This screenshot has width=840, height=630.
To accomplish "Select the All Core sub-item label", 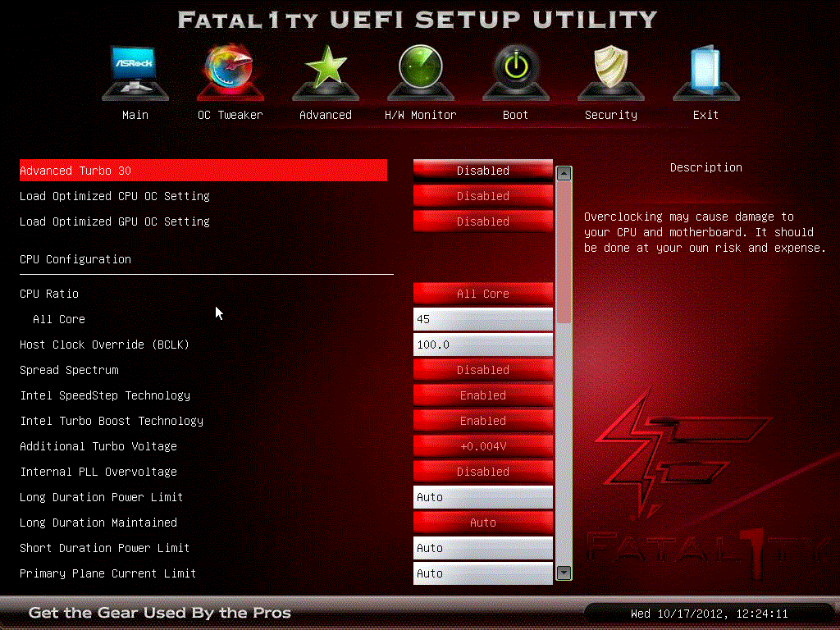I will point(59,319).
